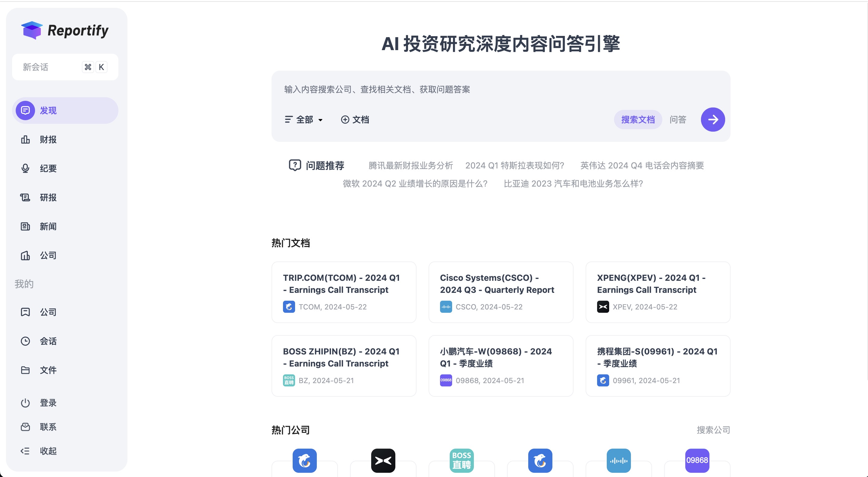Screen dimensions: 868x477
Task: Click the 纪要 microphone icon
Action: click(x=25, y=168)
